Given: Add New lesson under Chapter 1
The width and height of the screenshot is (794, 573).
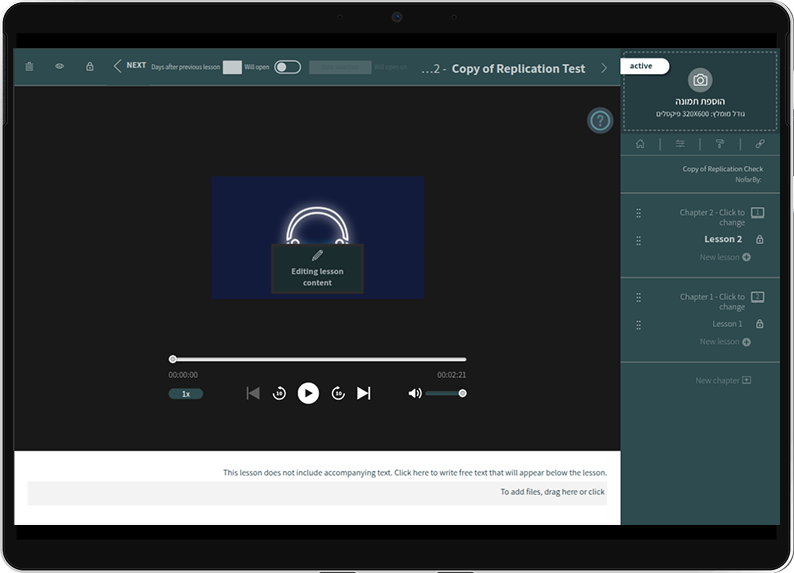Looking at the screenshot, I should (x=725, y=342).
